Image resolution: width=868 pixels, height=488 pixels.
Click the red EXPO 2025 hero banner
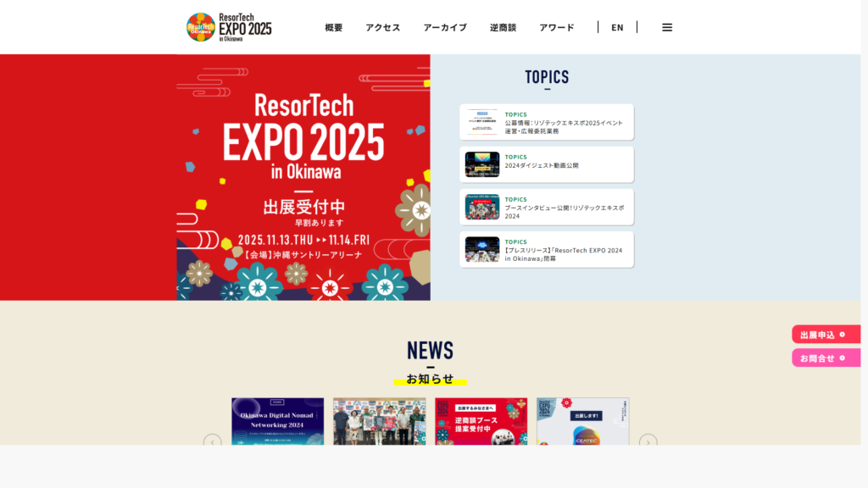303,177
